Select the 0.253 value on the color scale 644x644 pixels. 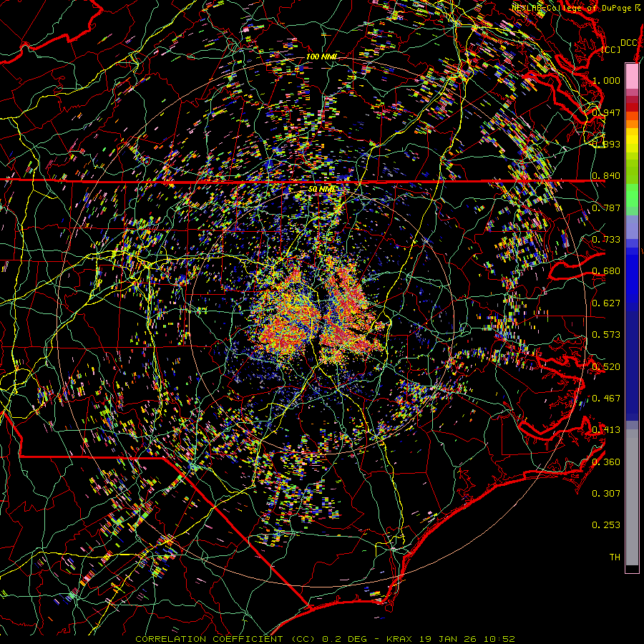(606, 525)
